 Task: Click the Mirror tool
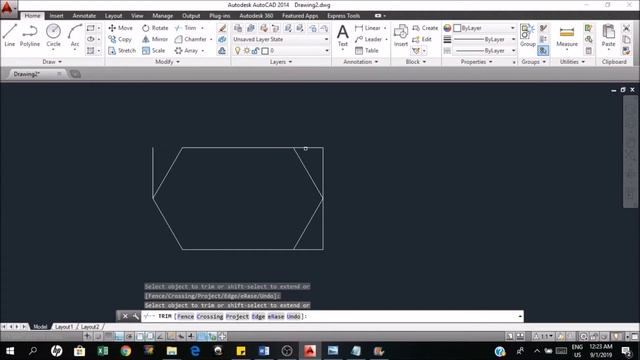pyautogui.click(x=155, y=39)
